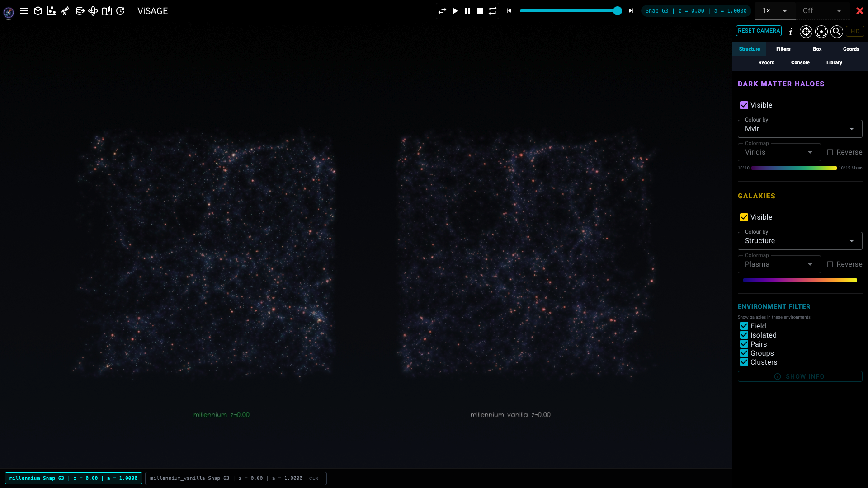The height and width of the screenshot is (488, 868).
Task: Uncheck the Clusters environment filter
Action: [744, 362]
